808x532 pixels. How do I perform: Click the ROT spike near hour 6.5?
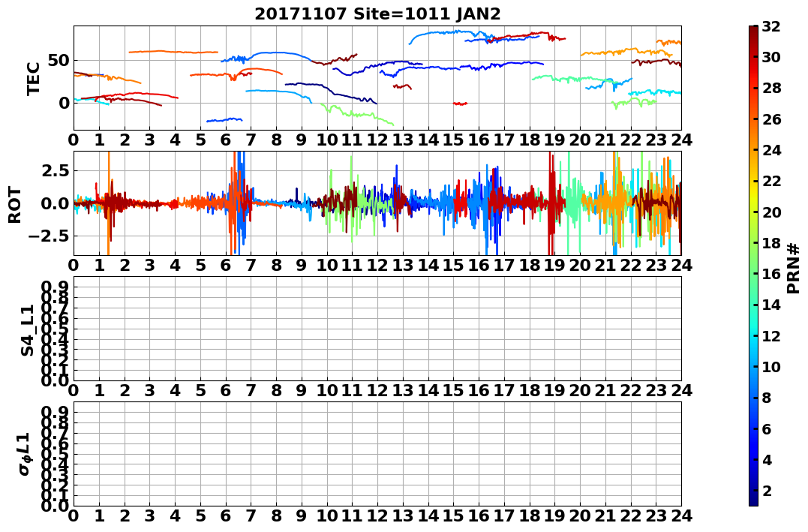tap(240, 203)
